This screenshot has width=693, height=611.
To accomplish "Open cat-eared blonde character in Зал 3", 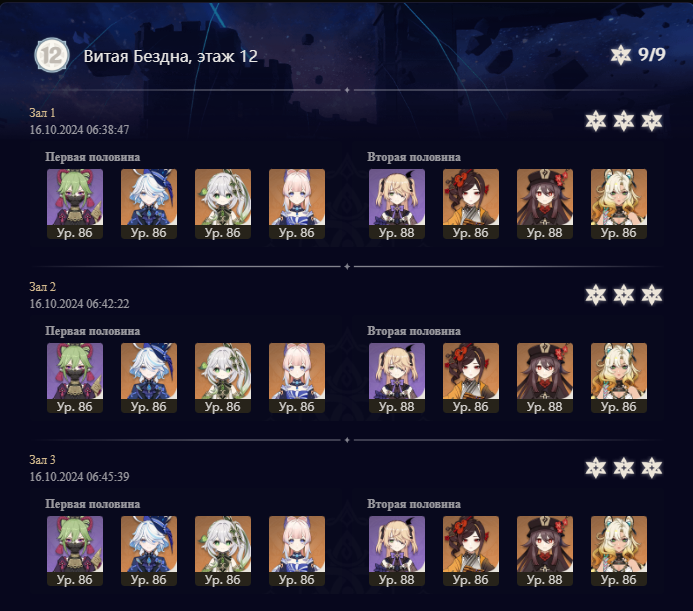I will tap(619, 551).
